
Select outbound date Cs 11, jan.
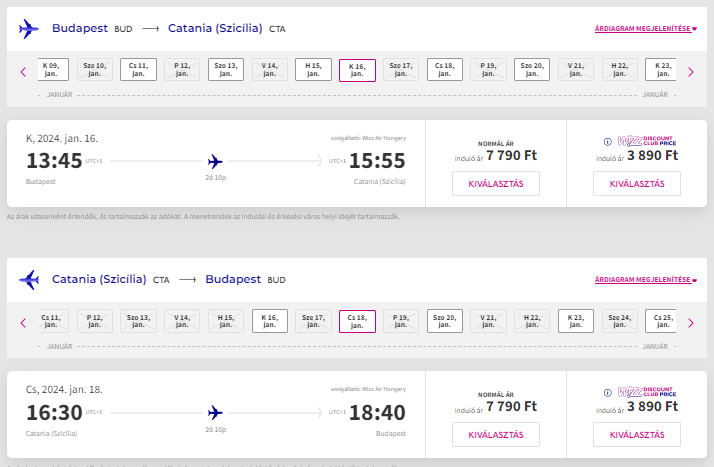coord(138,69)
